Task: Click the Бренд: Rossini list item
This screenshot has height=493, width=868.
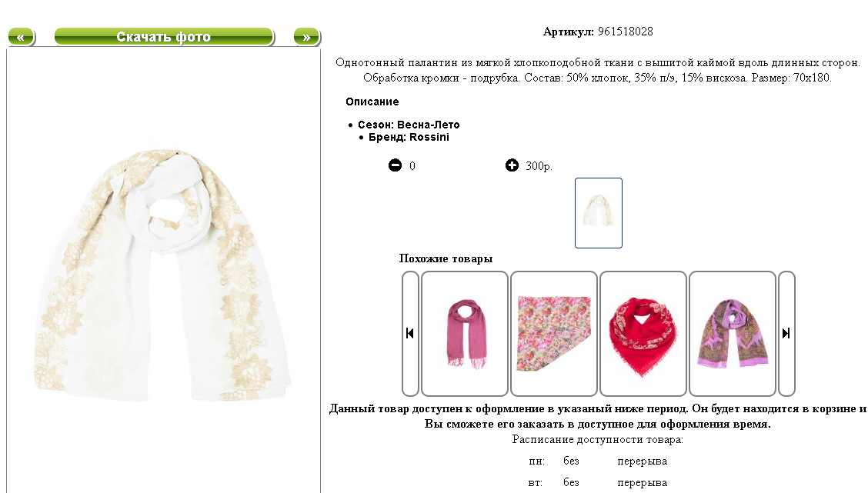Action: pyautogui.click(x=409, y=137)
